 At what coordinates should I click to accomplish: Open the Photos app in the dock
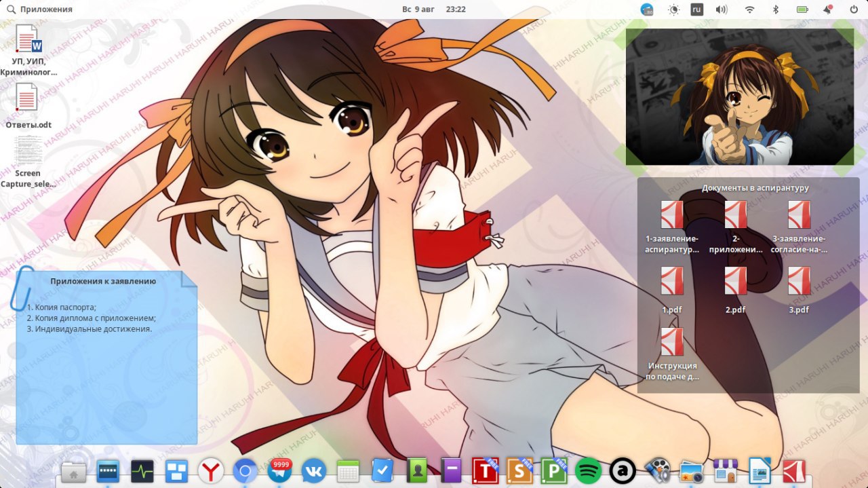click(692, 471)
